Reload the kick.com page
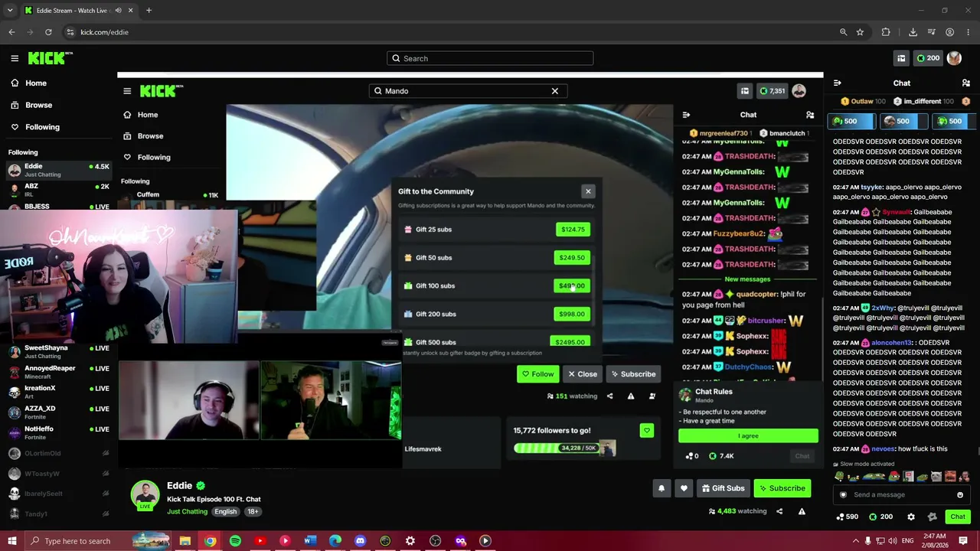The height and width of the screenshot is (551, 980). click(48, 32)
